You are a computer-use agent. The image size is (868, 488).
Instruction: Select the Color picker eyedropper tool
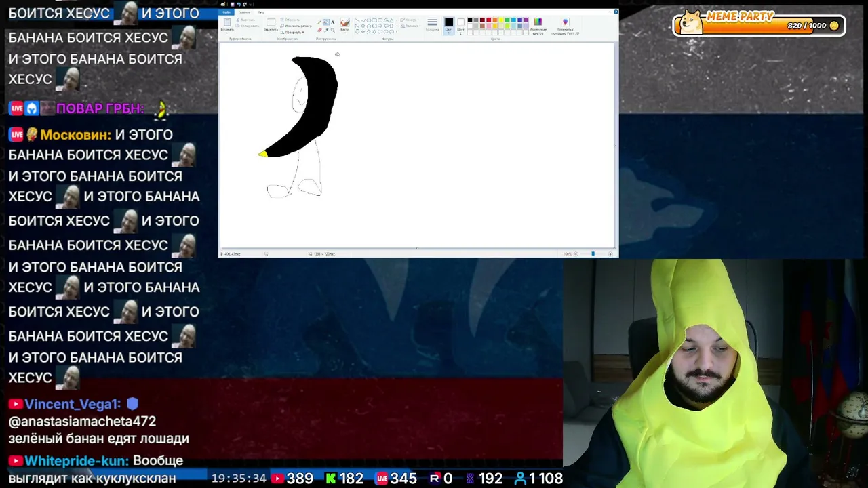tap(326, 30)
